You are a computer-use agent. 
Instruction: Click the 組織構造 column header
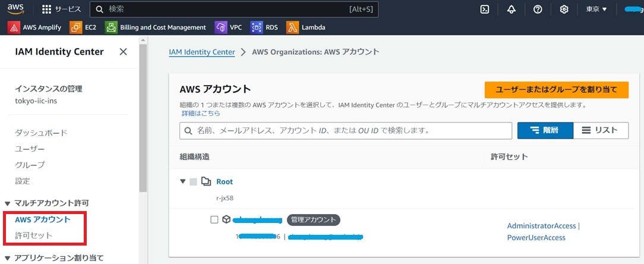[x=195, y=156]
